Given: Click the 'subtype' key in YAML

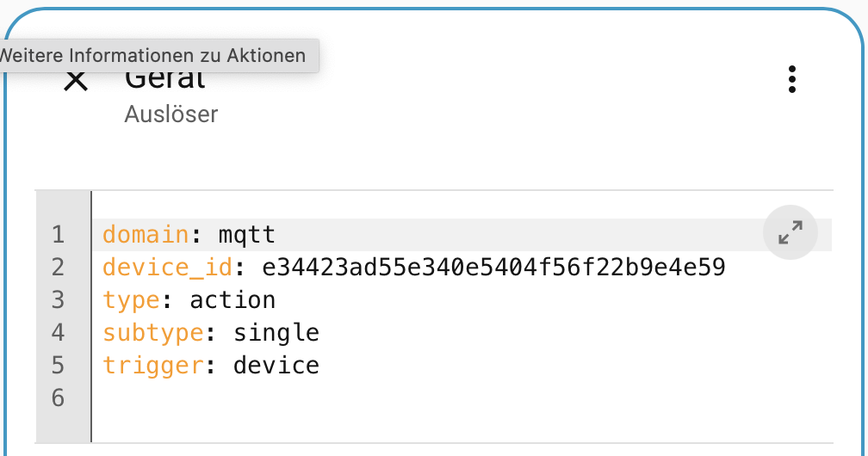Looking at the screenshot, I should pyautogui.click(x=152, y=333).
